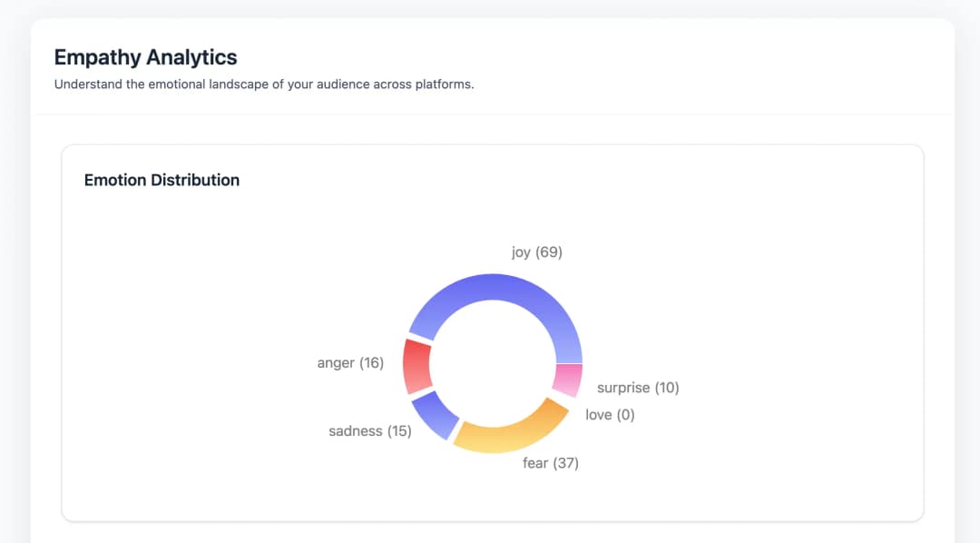Viewport: 980px width, 543px height.
Task: Click the center hole of the donut chart
Action: click(x=493, y=363)
